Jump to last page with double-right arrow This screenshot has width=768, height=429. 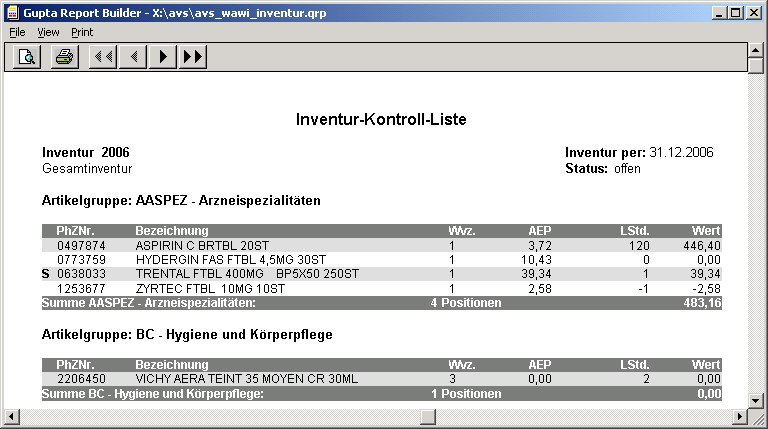(x=192, y=57)
